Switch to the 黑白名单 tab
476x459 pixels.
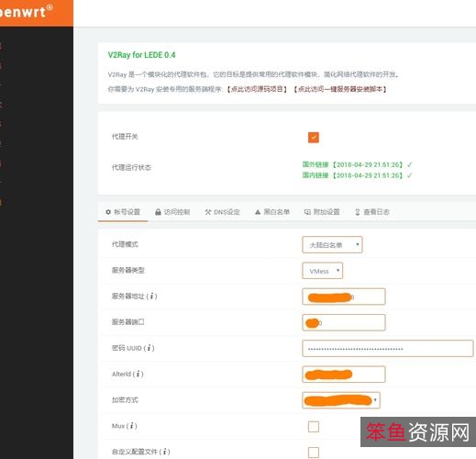272,212
